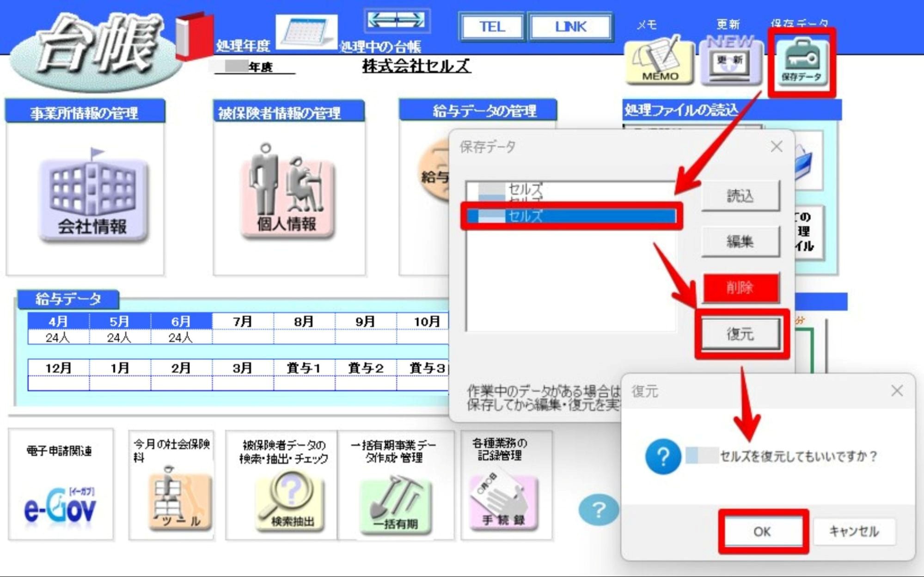Image resolution: width=924 pixels, height=577 pixels.
Task: Select the 賞与3 bonus cell
Action: 423,368
